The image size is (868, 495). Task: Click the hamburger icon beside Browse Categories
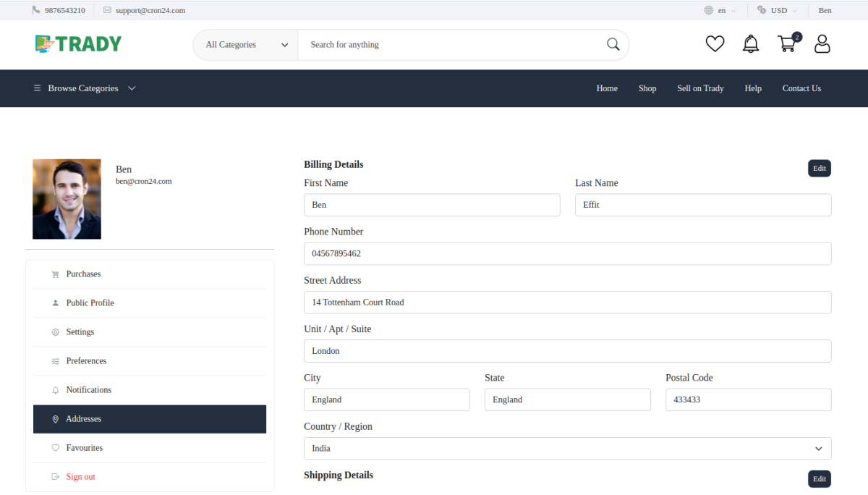pos(38,88)
